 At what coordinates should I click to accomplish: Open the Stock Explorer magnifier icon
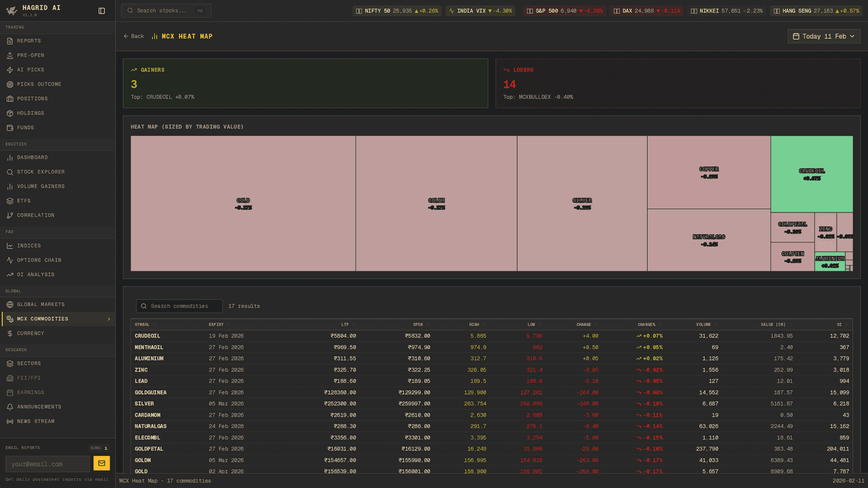(10, 172)
